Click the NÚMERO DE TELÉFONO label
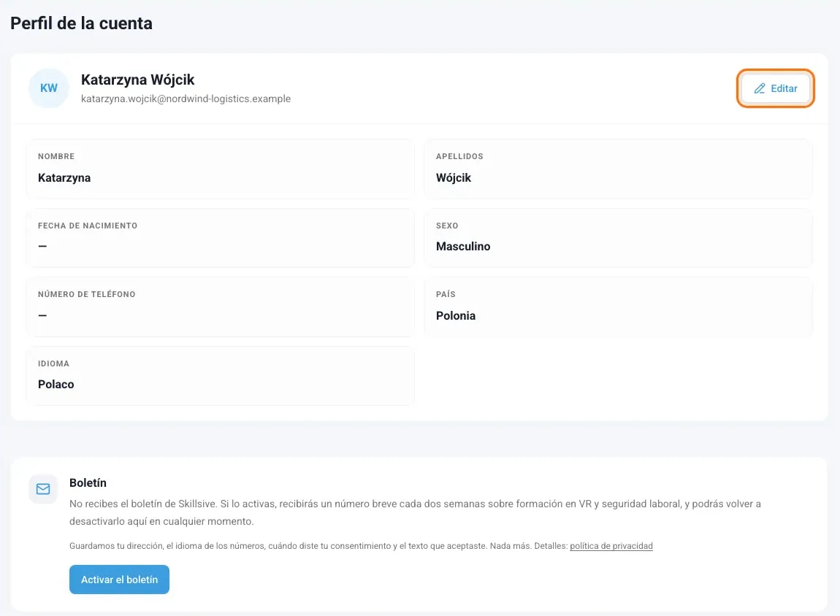The width and height of the screenshot is (840, 616). pyautogui.click(x=87, y=294)
